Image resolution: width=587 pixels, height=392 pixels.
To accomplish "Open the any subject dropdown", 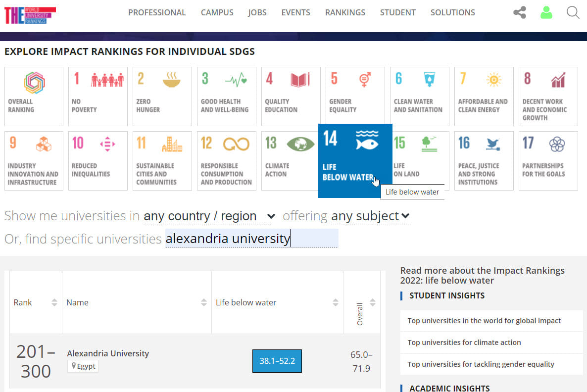I will tap(370, 216).
